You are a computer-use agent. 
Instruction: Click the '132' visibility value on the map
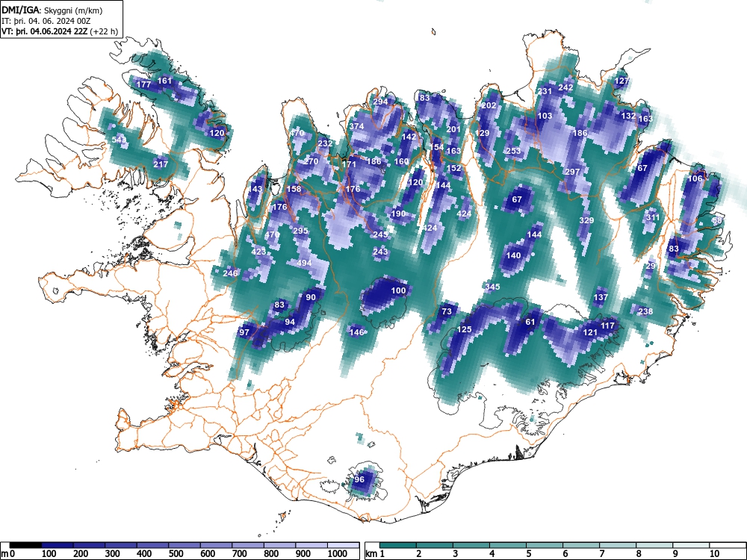628,116
